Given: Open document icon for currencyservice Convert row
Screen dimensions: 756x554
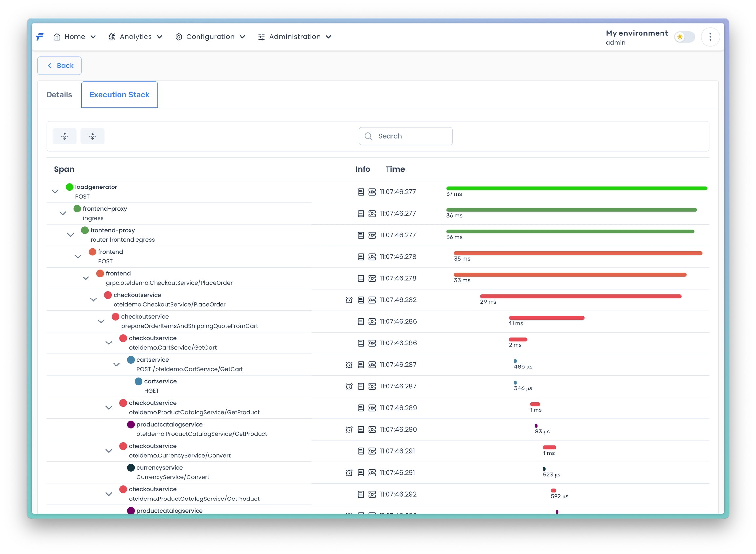Looking at the screenshot, I should pyautogui.click(x=361, y=473).
